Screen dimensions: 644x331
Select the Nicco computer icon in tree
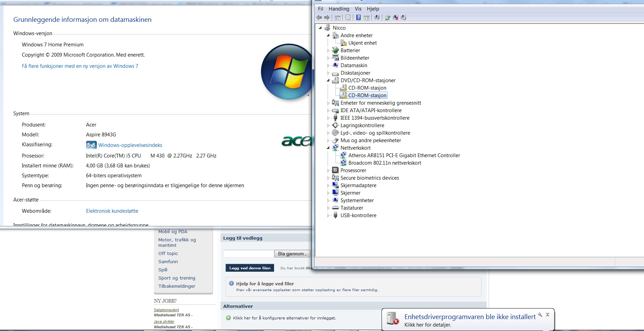pyautogui.click(x=327, y=28)
